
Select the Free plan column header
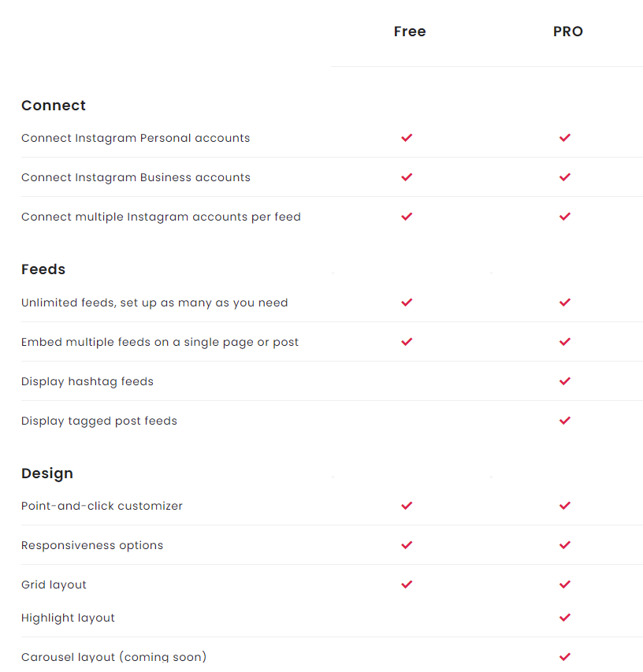[x=410, y=32]
